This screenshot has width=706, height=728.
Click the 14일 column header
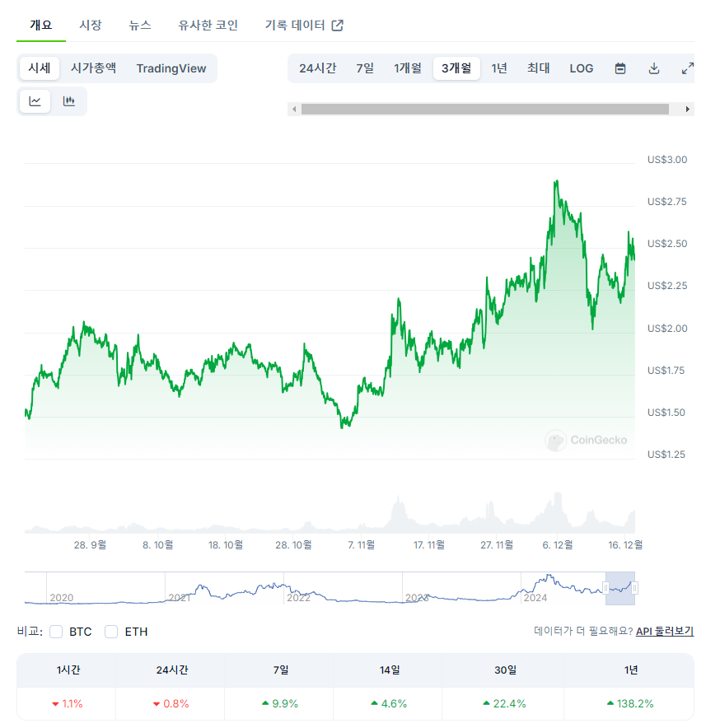coord(389,670)
